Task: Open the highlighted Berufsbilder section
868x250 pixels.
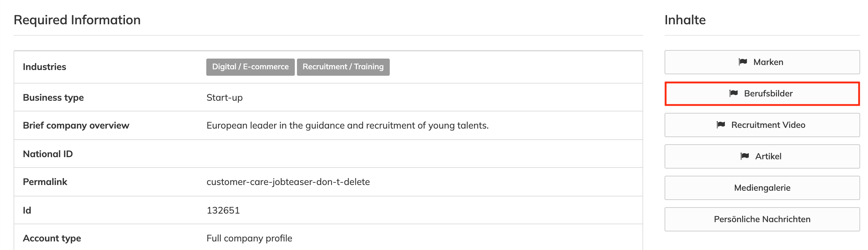Action: pyautogui.click(x=762, y=94)
